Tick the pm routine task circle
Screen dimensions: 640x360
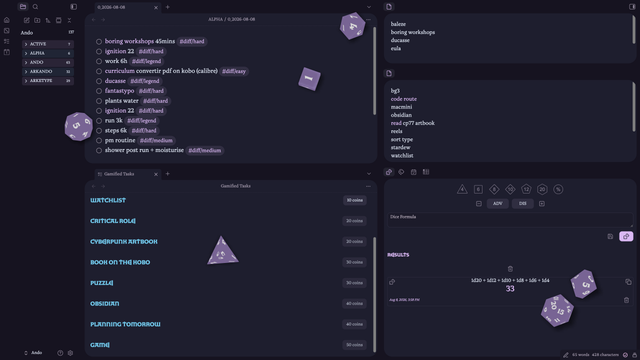(x=99, y=140)
